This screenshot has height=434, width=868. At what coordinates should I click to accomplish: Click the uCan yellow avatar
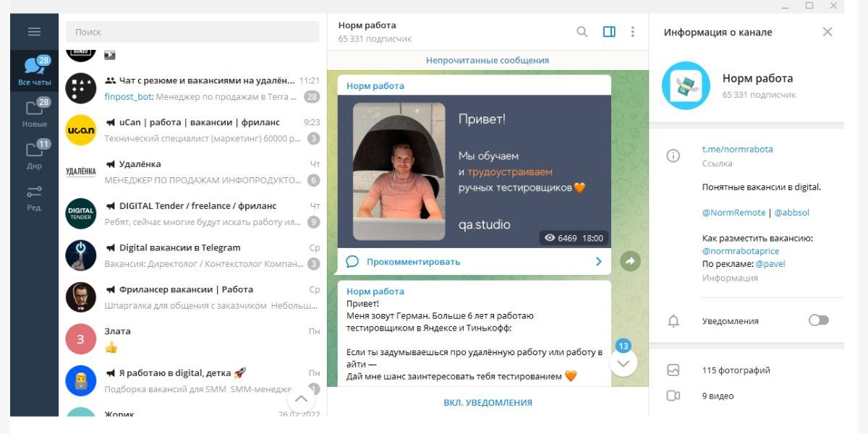(81, 130)
